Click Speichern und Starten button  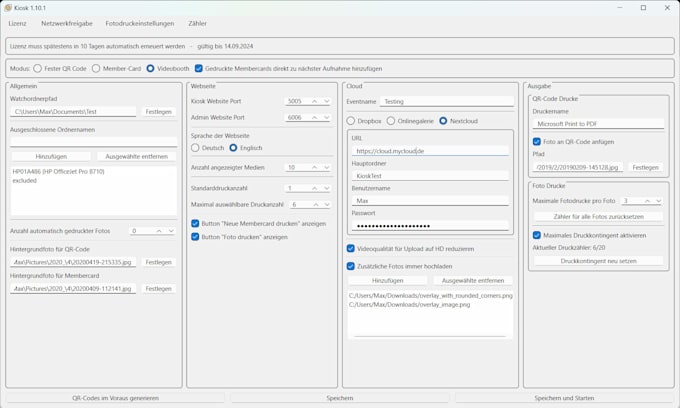pos(564,398)
